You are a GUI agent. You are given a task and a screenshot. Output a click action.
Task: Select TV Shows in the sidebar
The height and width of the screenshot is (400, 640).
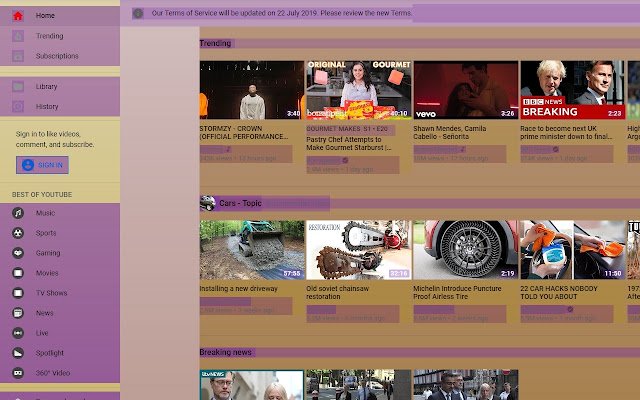(x=60, y=293)
